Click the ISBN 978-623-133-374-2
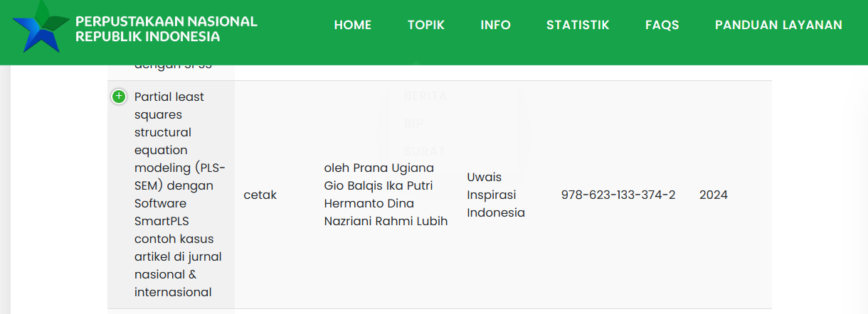This screenshot has width=868, height=314. point(618,195)
